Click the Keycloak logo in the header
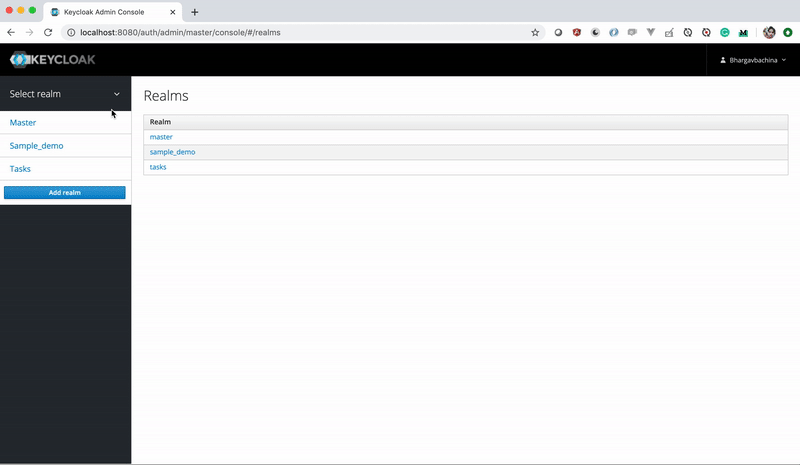This screenshot has width=800, height=465. (x=53, y=60)
